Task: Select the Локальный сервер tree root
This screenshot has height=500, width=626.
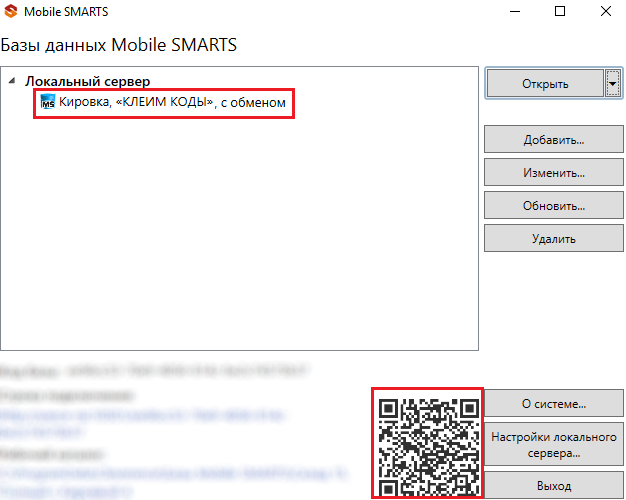Action: [87, 81]
